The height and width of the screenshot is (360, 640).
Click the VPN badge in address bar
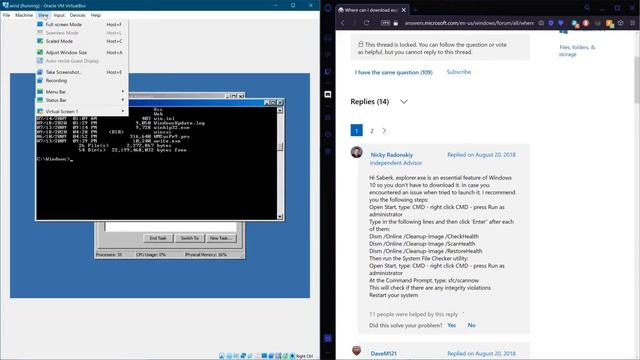click(x=385, y=23)
